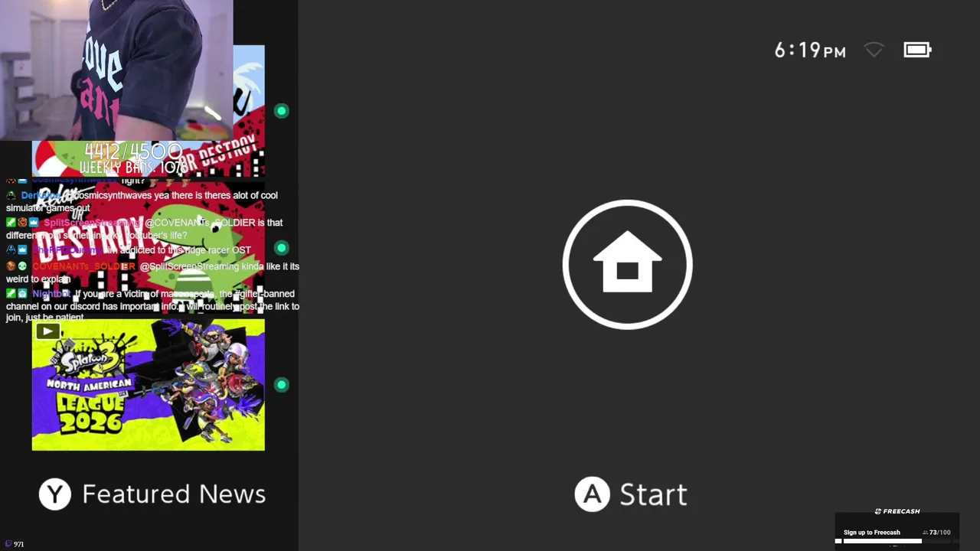Click the Nightbot username in chat
Viewport: 980px width, 551px height.
tap(51, 294)
